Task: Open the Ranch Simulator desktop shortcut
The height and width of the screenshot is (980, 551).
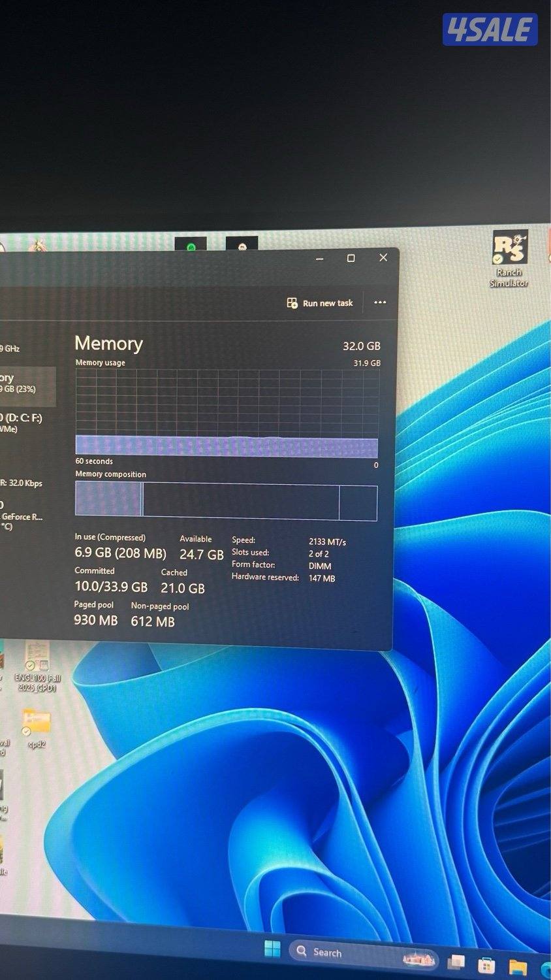Action: tap(509, 259)
